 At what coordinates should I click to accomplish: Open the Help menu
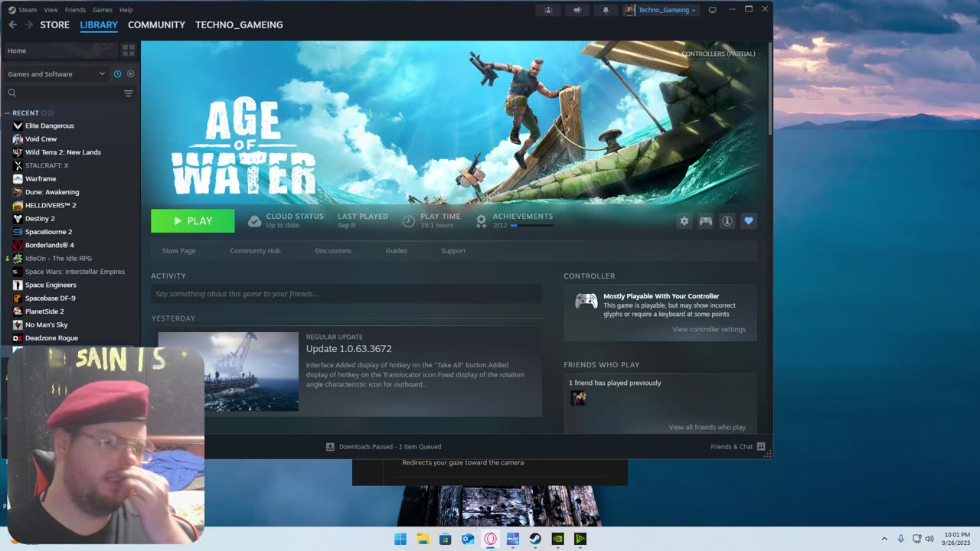[x=126, y=10]
